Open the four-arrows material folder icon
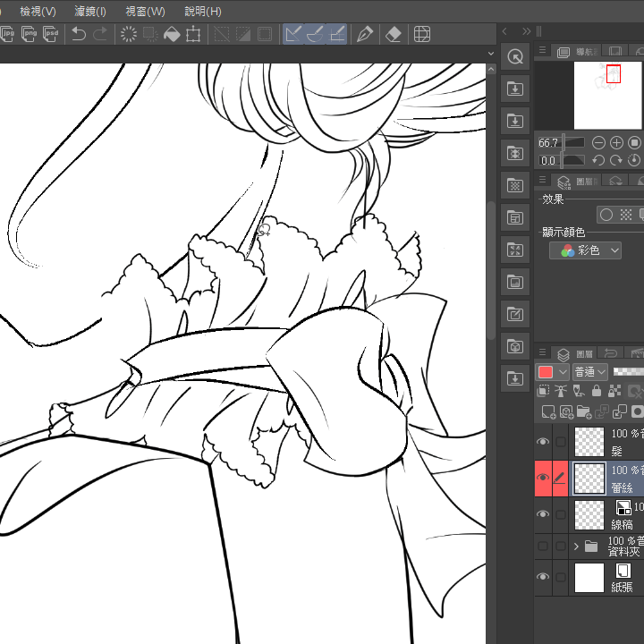The width and height of the screenshot is (644, 644). tap(515, 250)
